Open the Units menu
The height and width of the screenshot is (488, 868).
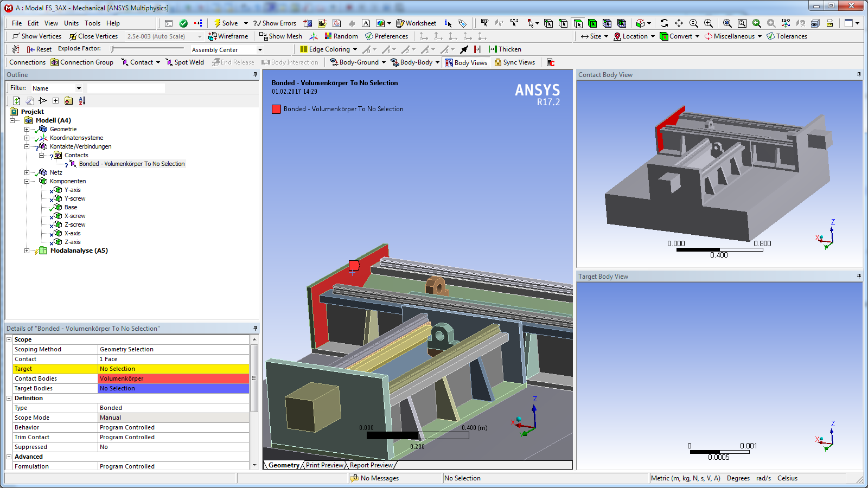click(71, 23)
